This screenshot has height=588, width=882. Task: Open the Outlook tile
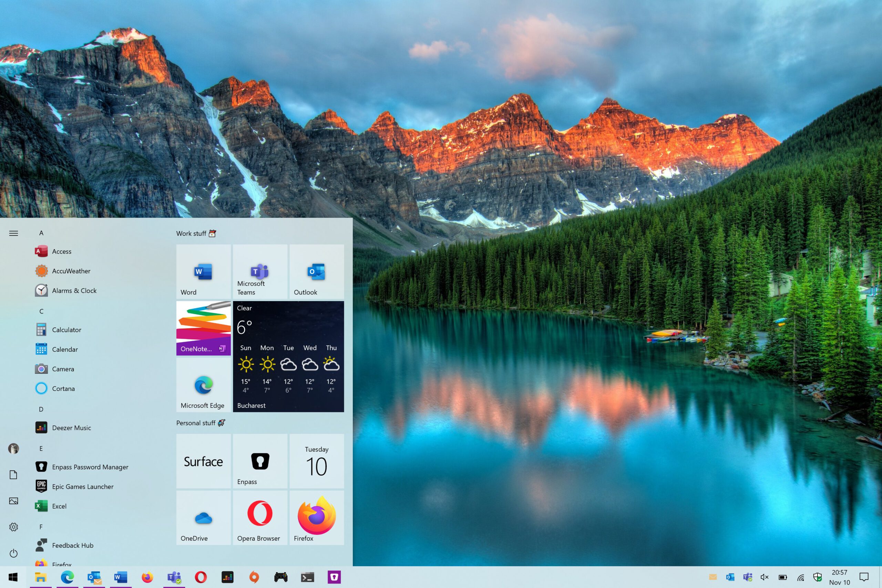(317, 271)
